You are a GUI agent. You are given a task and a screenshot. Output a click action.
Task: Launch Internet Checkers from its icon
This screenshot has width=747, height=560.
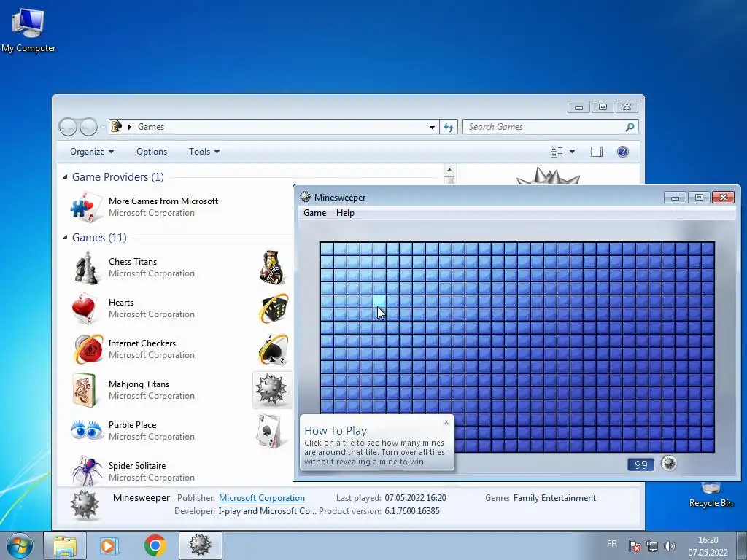(88, 349)
